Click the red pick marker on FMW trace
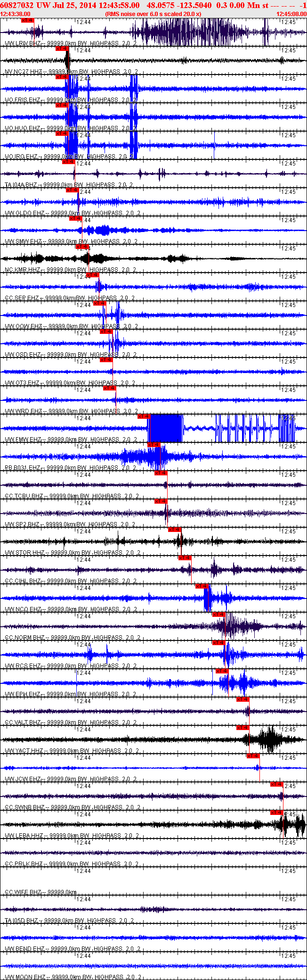 (x=144, y=416)
